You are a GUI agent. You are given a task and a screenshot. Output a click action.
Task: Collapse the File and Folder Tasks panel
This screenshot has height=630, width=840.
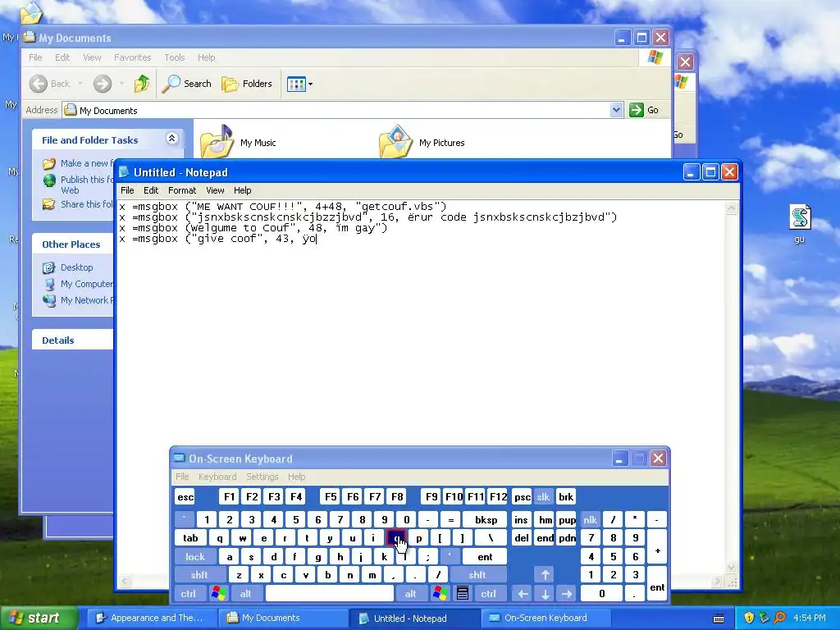click(x=171, y=139)
